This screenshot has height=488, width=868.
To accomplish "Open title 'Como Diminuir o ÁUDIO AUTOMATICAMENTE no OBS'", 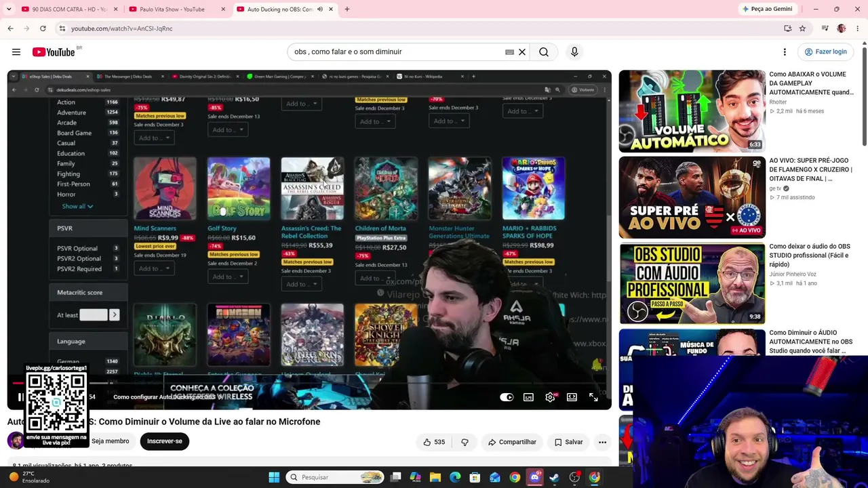I will pos(811,342).
